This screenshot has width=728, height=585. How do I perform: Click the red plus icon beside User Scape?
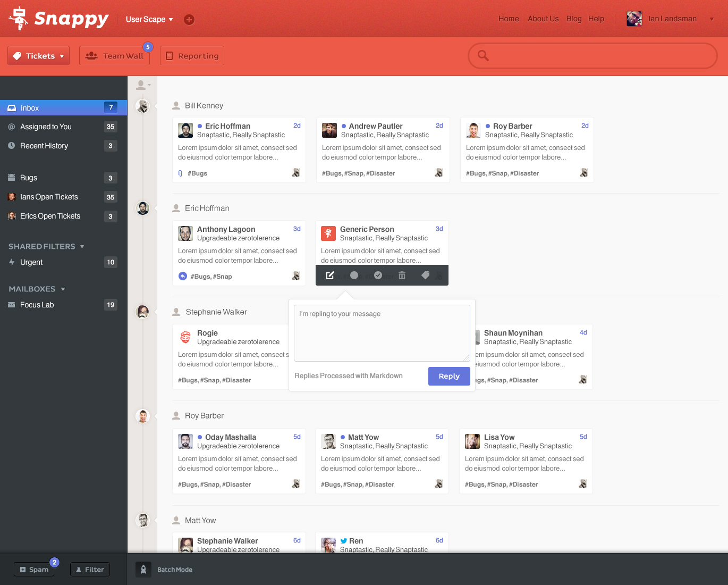click(189, 20)
